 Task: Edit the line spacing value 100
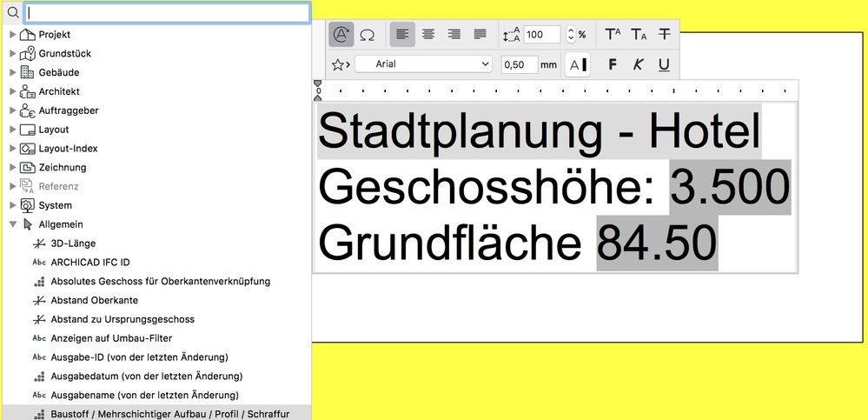click(x=542, y=35)
